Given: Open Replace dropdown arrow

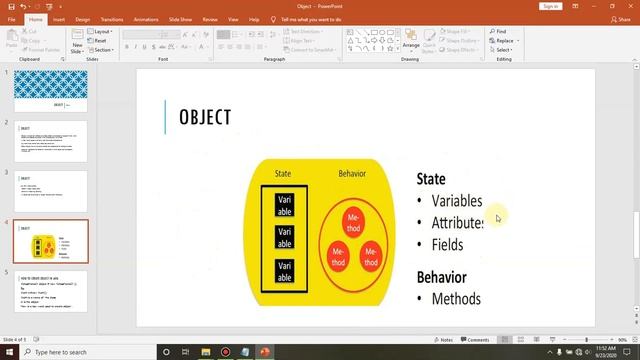Looking at the screenshot, I should pos(518,41).
